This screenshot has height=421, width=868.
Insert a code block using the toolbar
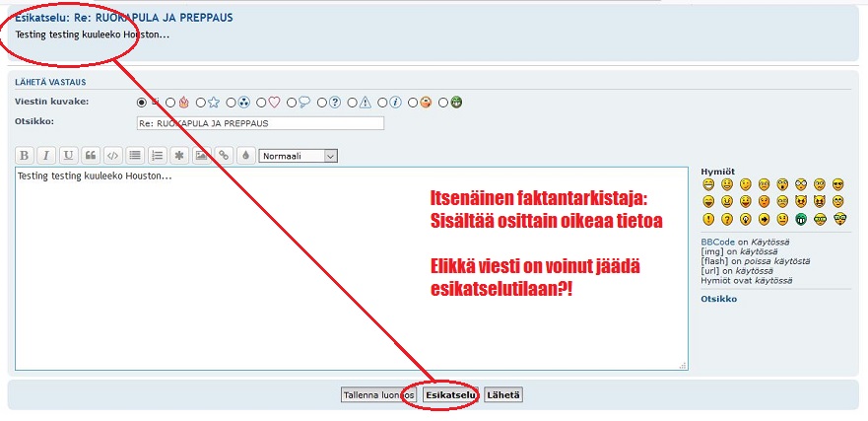[x=113, y=155]
